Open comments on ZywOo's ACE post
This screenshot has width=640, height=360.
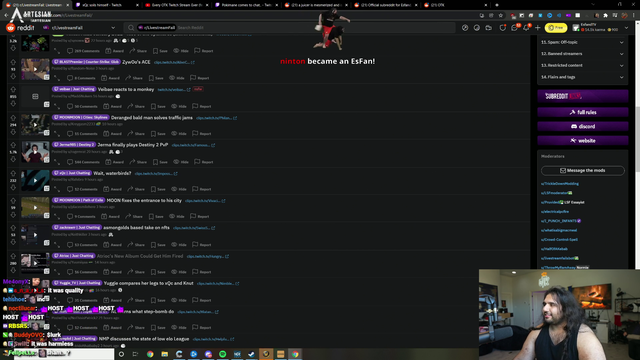click(x=81, y=78)
